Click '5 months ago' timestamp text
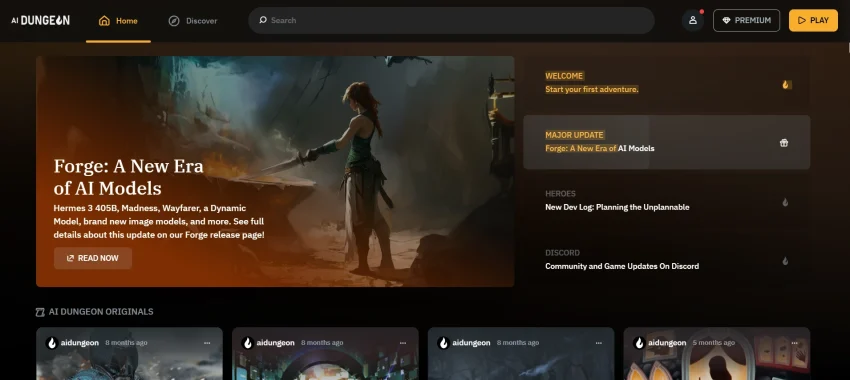This screenshot has width=850, height=380. click(713, 343)
